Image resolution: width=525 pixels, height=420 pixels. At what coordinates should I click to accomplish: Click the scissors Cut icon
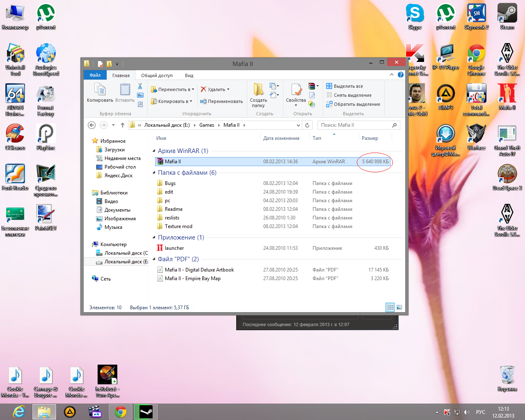pos(140,86)
